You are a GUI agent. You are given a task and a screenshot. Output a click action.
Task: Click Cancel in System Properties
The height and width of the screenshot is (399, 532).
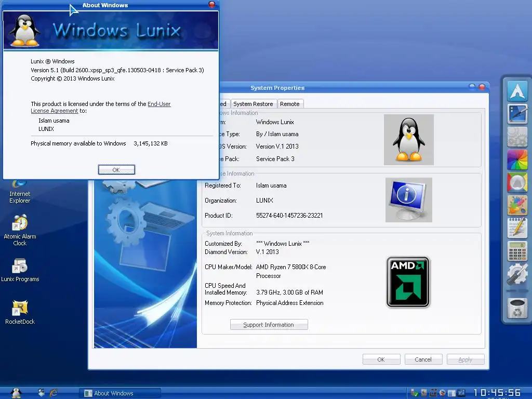pyautogui.click(x=423, y=360)
